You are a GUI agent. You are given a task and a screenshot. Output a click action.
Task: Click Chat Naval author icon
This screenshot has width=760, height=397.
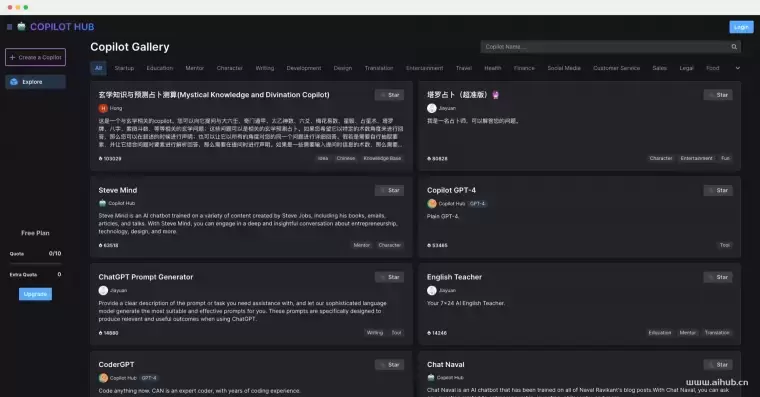point(431,377)
